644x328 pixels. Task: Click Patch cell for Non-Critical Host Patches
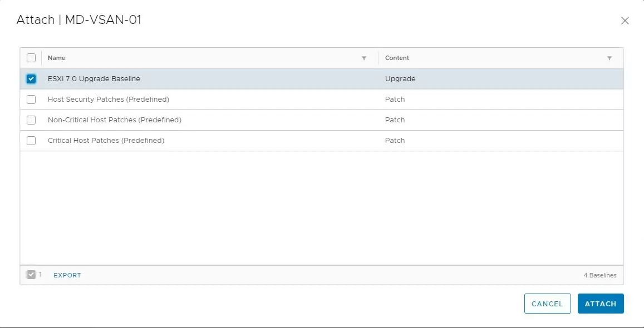click(395, 120)
